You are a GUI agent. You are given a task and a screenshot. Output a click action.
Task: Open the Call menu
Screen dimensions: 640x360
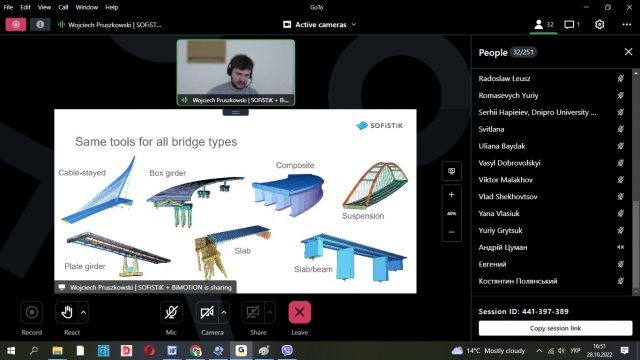pos(63,7)
